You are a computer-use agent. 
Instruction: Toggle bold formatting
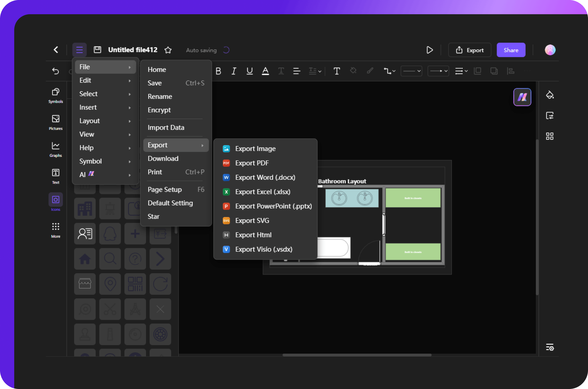click(218, 71)
